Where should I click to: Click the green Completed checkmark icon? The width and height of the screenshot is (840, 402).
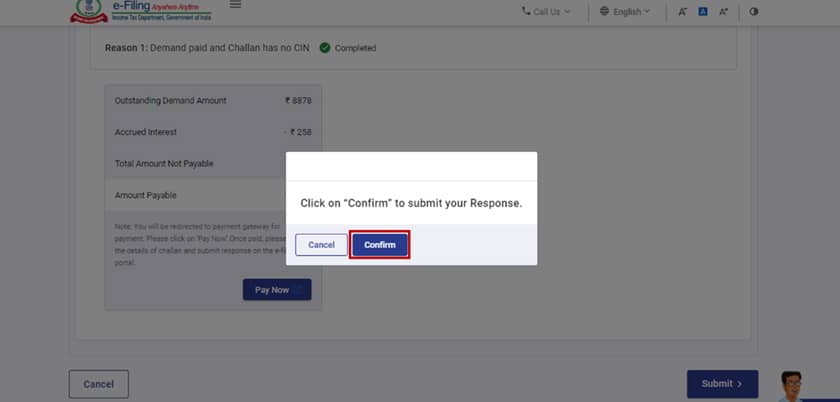tap(325, 48)
